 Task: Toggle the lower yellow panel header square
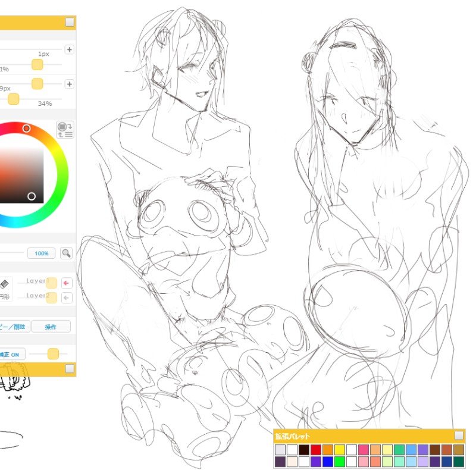(70, 369)
